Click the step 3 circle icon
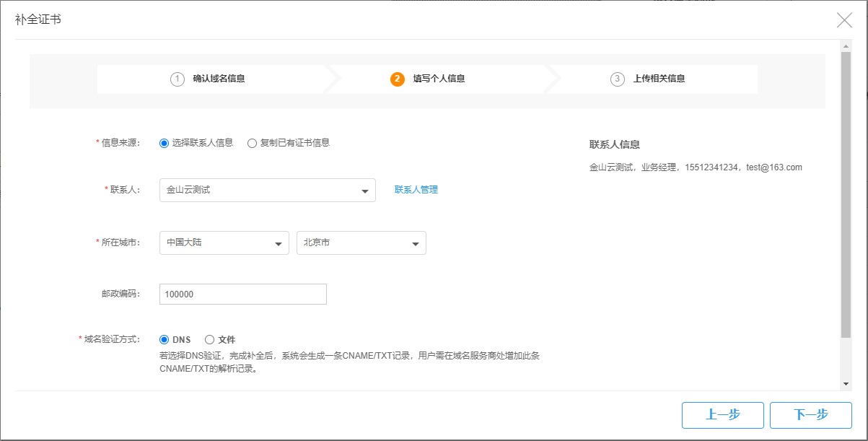 click(617, 79)
